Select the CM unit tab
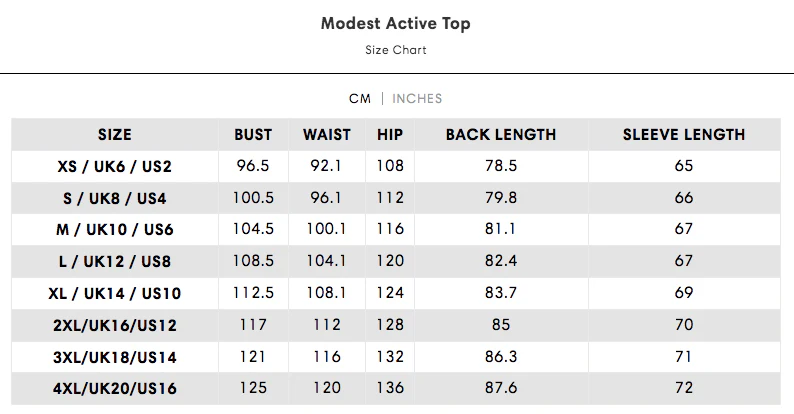This screenshot has height=414, width=794. 360,99
